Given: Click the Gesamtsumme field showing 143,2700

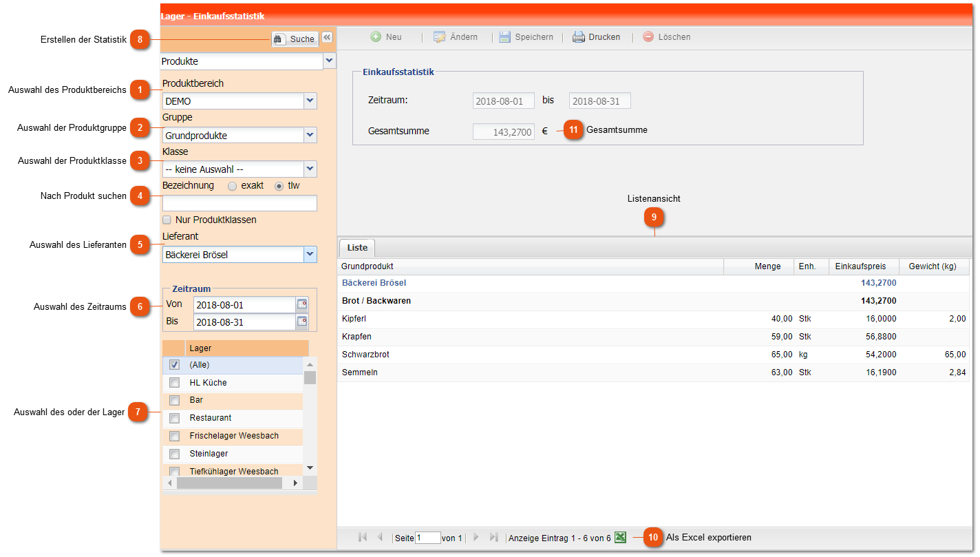Looking at the screenshot, I should (x=504, y=132).
